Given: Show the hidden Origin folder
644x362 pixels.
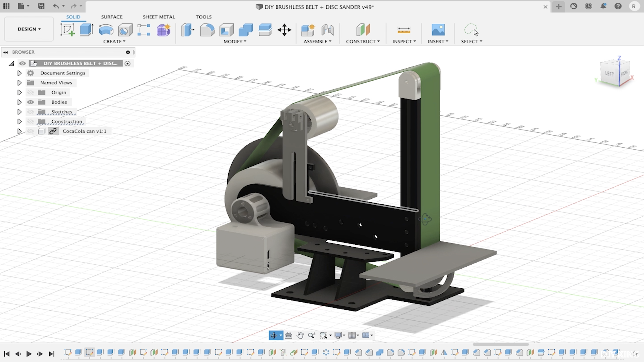Looking at the screenshot, I should pos(30,92).
